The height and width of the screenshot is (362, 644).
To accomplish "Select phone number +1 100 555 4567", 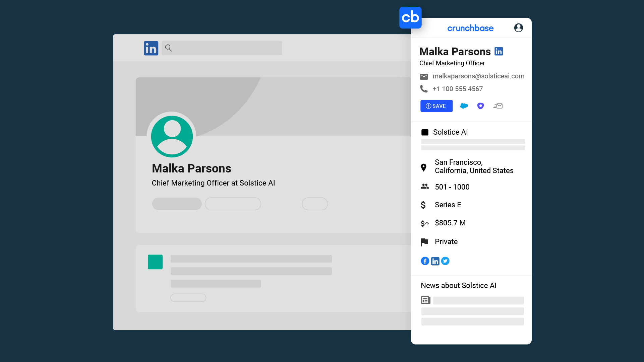I will tap(458, 89).
